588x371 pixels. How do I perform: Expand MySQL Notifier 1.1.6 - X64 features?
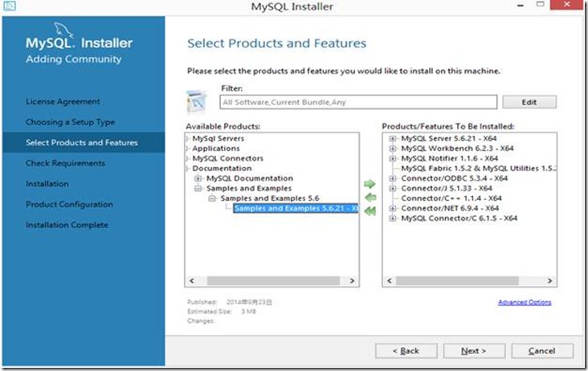coord(393,158)
